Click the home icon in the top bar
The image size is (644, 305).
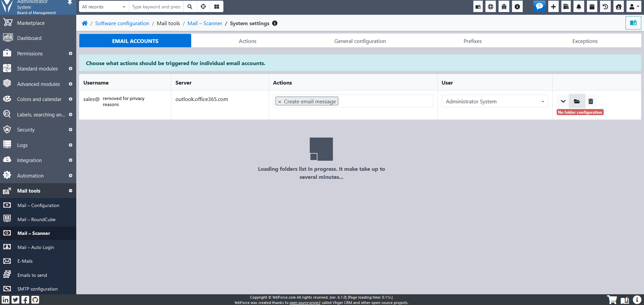point(618,6)
